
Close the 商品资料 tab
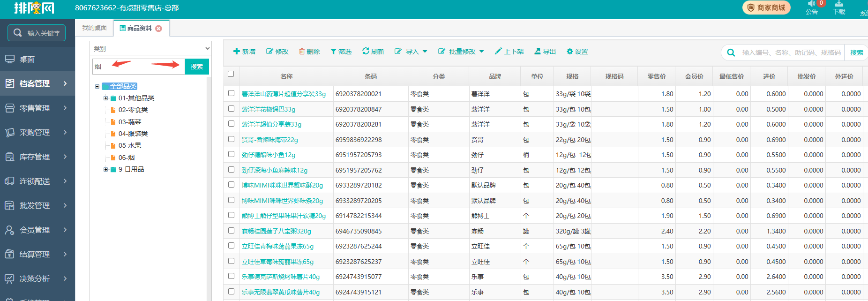tap(158, 29)
